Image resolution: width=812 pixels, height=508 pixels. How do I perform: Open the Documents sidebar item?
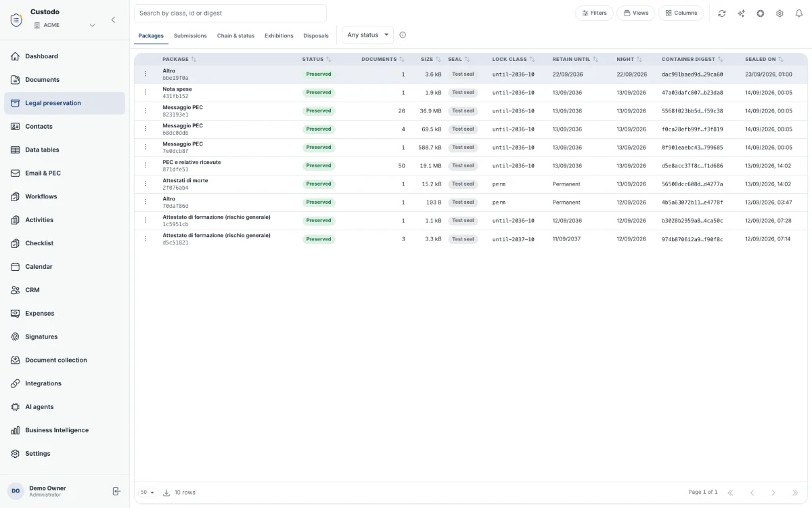pyautogui.click(x=64, y=80)
